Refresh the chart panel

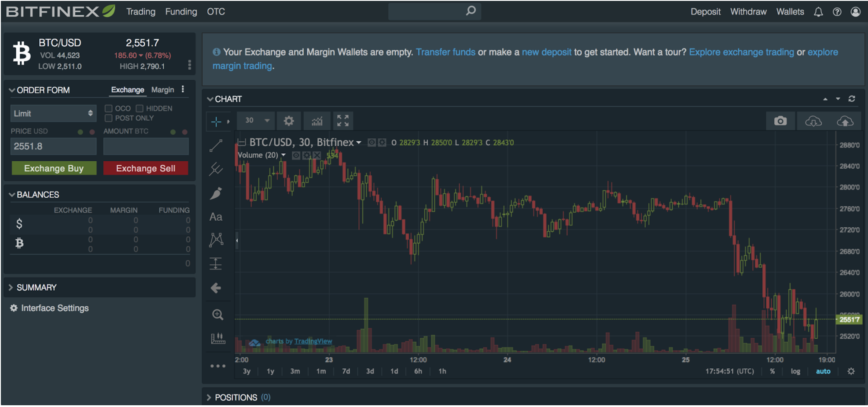click(x=852, y=99)
